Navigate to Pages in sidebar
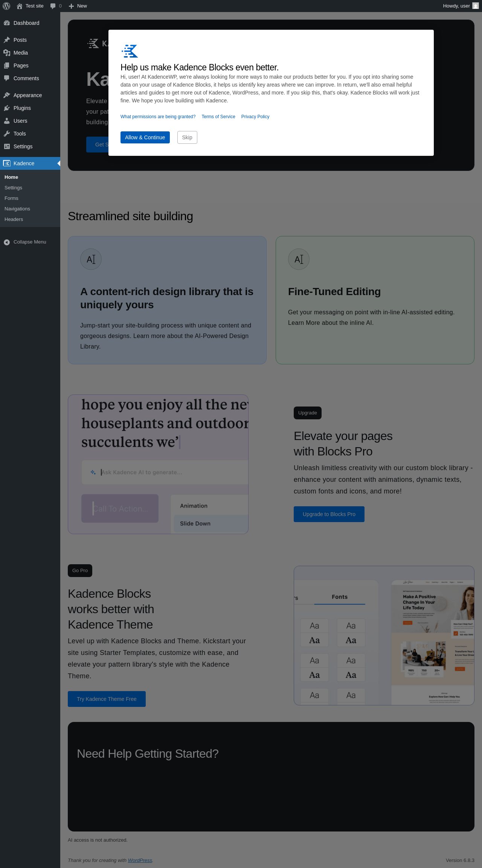The height and width of the screenshot is (868, 482). (30, 65)
